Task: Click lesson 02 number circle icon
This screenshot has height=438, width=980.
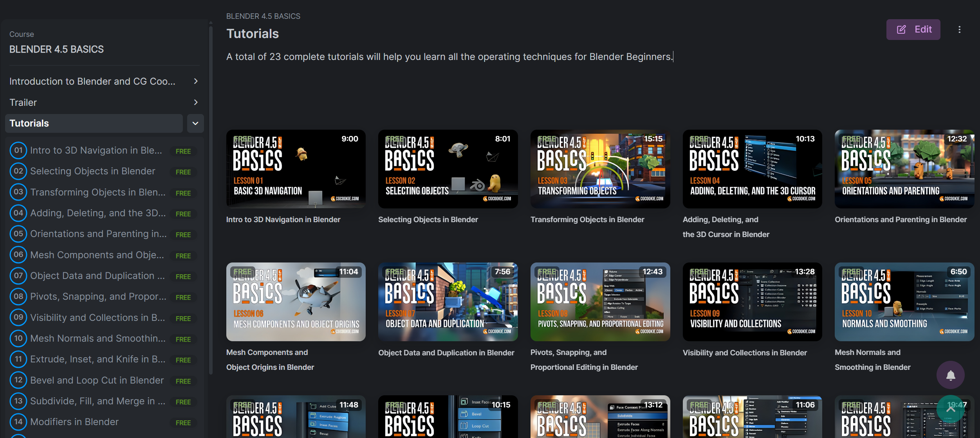Action: tap(18, 171)
